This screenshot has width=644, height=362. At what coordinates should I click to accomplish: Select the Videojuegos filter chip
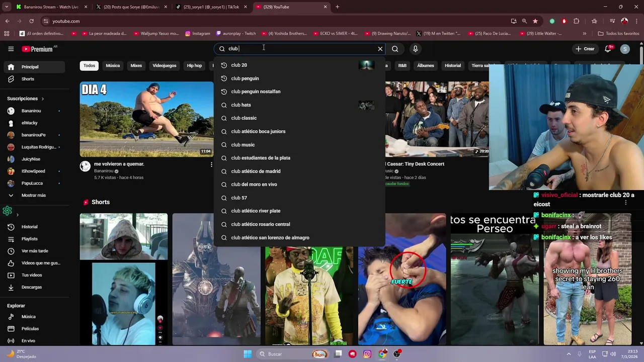165,65
